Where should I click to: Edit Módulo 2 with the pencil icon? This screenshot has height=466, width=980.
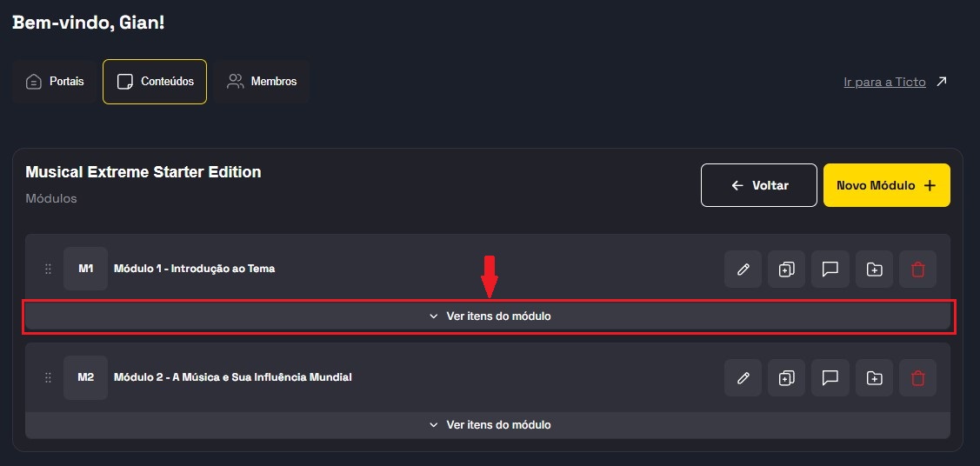[x=743, y=378]
